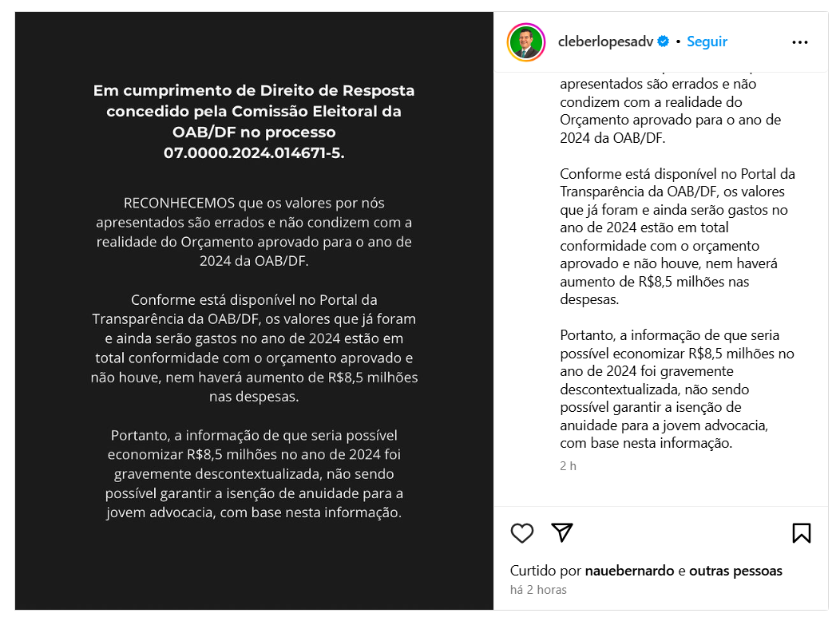Click the caption paragraph starting "Conforme está disponível"
This screenshot has height=617, width=840.
pos(678,236)
